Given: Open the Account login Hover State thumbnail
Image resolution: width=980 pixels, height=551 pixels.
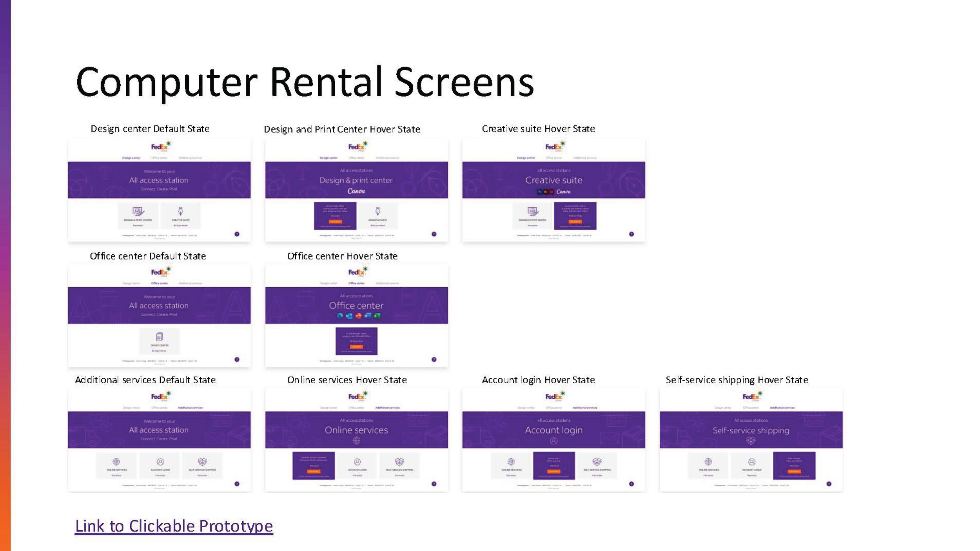Looking at the screenshot, I should 554,440.
